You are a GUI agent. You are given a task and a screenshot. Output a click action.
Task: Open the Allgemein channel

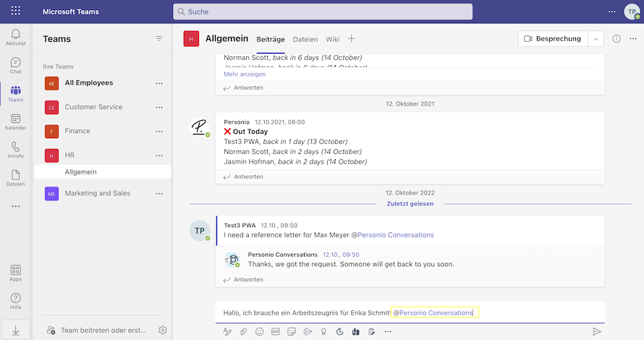coord(103,171)
